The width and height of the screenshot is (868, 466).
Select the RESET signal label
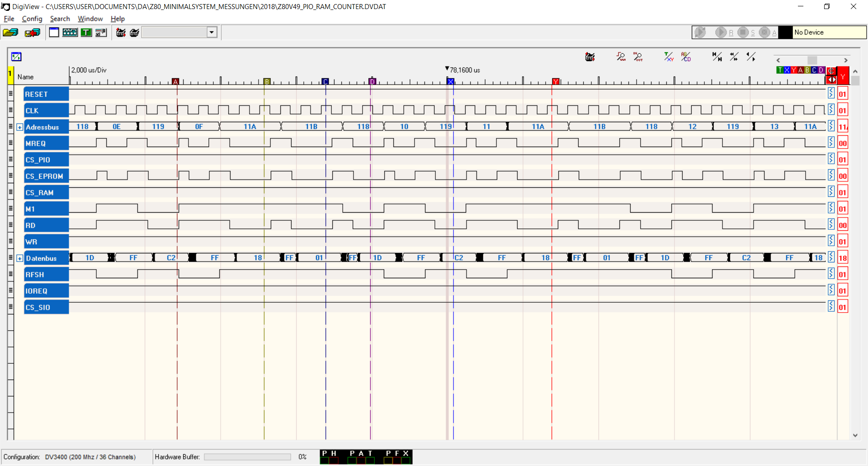(46, 94)
